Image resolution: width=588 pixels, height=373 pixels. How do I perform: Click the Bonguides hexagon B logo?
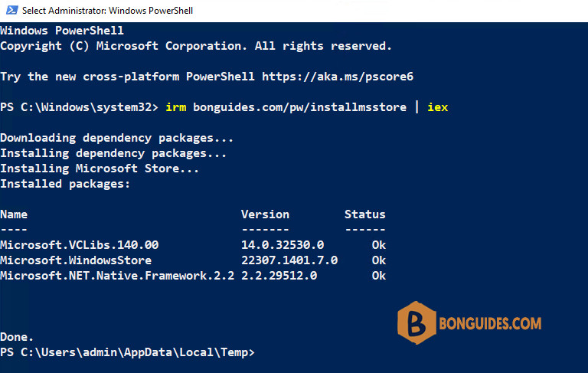416,322
